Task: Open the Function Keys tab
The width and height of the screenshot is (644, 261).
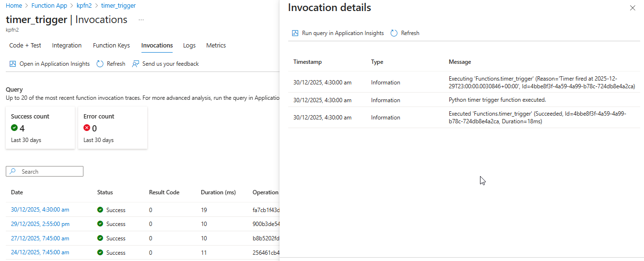Action: [x=111, y=46]
